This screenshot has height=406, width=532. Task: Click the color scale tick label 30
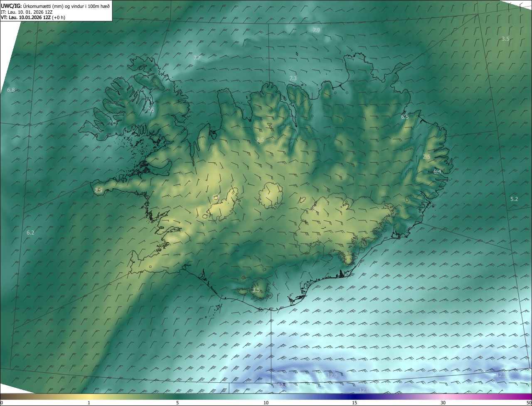point(443,403)
